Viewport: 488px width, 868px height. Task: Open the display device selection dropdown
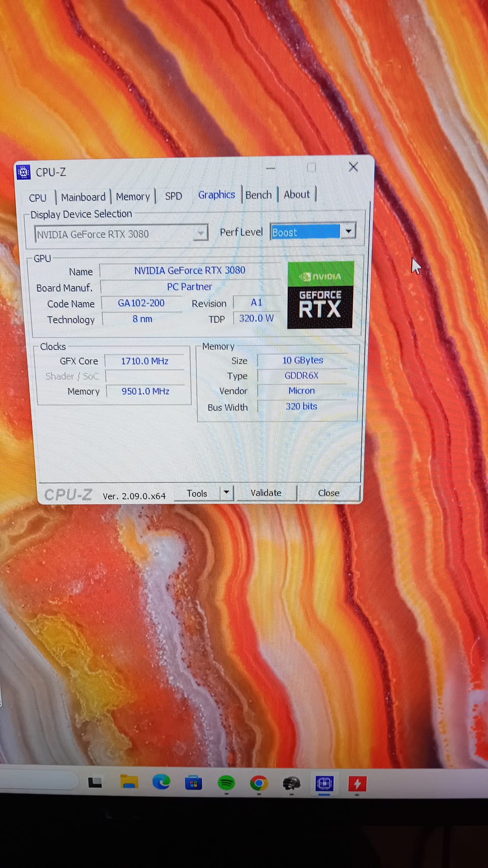point(121,234)
